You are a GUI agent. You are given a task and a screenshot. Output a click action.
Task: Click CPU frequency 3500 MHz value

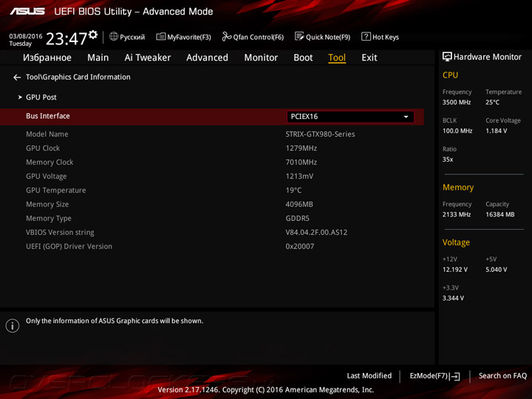pos(457,102)
